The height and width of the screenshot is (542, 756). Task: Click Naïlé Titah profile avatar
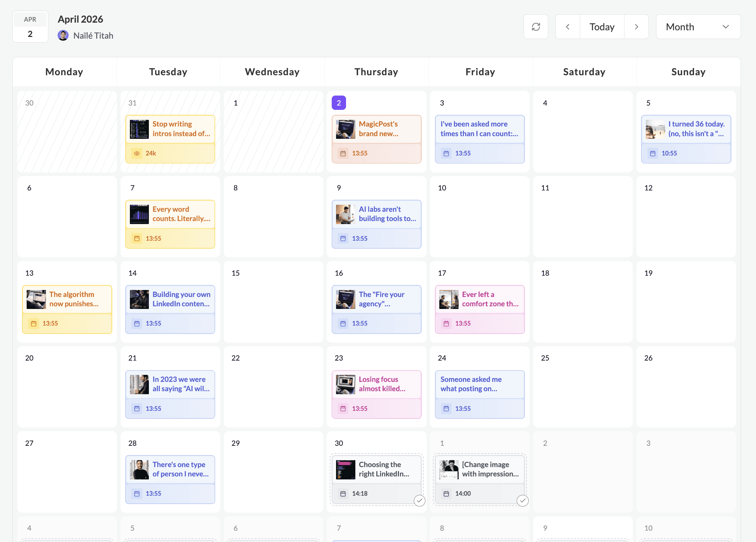tap(63, 35)
